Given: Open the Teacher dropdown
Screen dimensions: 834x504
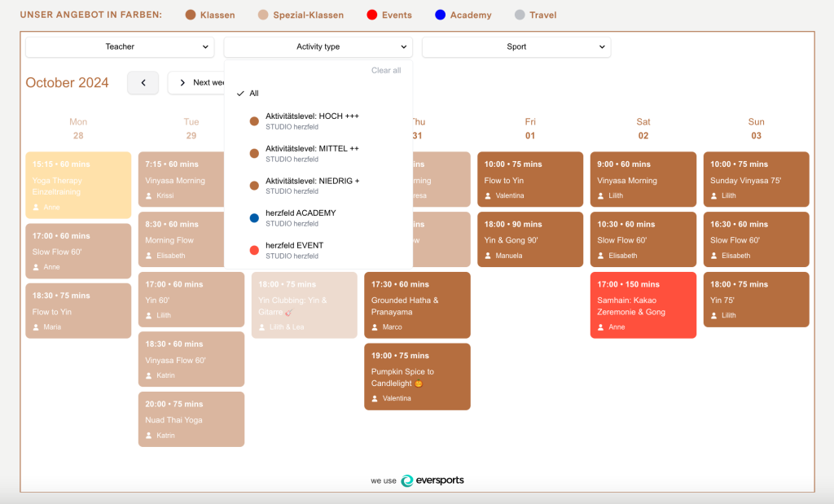Looking at the screenshot, I should [120, 46].
